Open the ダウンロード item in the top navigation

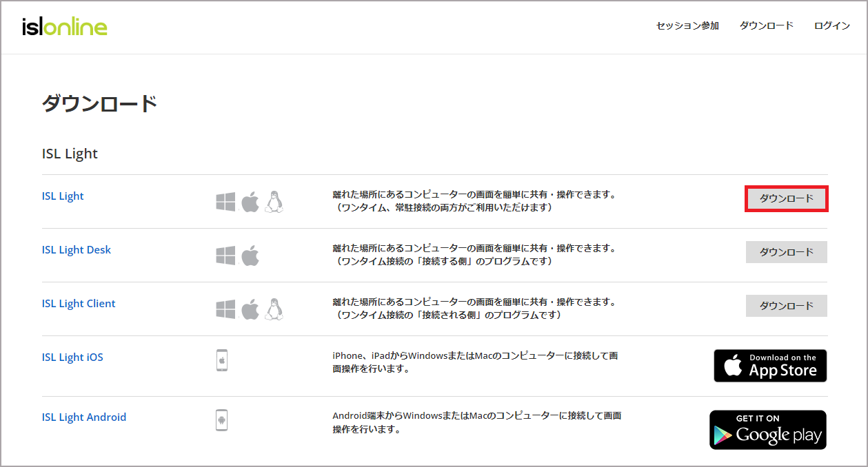(767, 25)
